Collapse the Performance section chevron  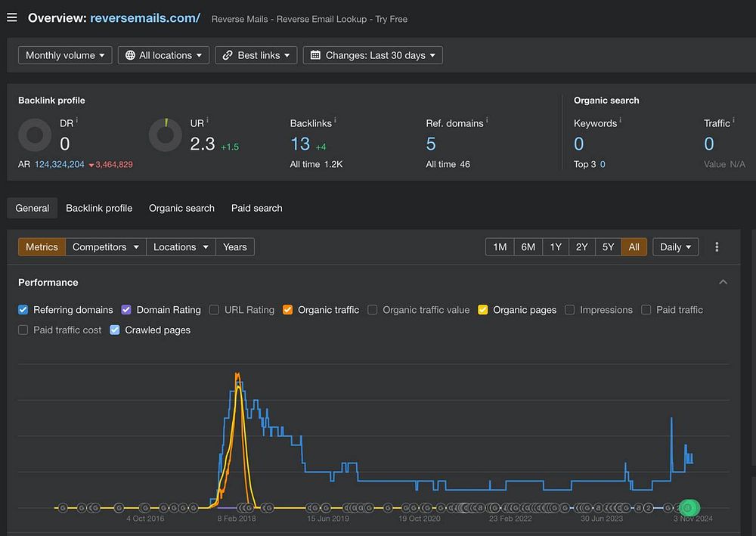point(723,282)
